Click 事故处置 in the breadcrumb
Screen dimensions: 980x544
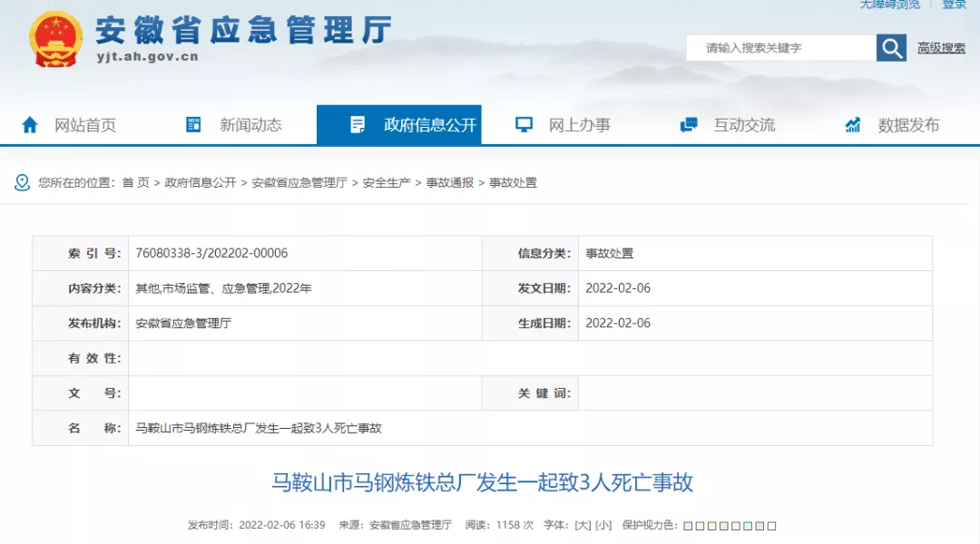pos(513,182)
